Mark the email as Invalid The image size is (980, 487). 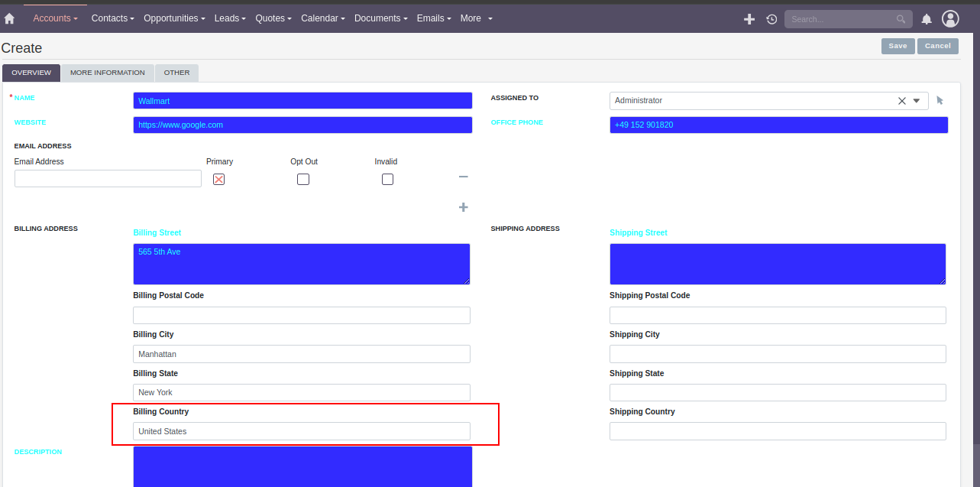[387, 179]
